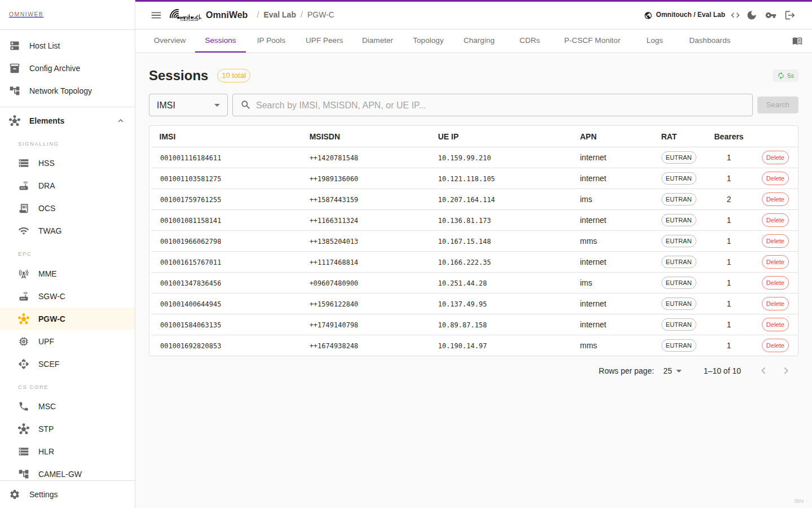Open the rows per page dropdown
Screen dimensions: 812x508
pyautogui.click(x=673, y=371)
